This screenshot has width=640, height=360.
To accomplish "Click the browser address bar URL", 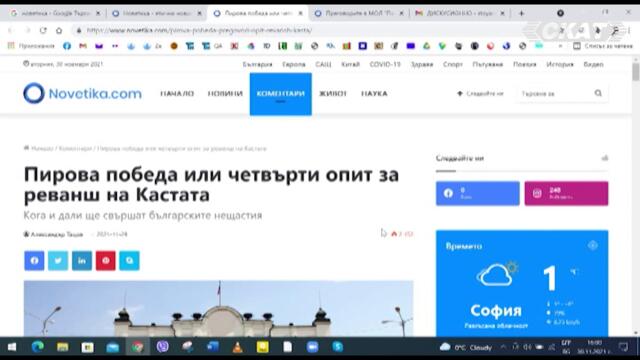I will 199,30.
